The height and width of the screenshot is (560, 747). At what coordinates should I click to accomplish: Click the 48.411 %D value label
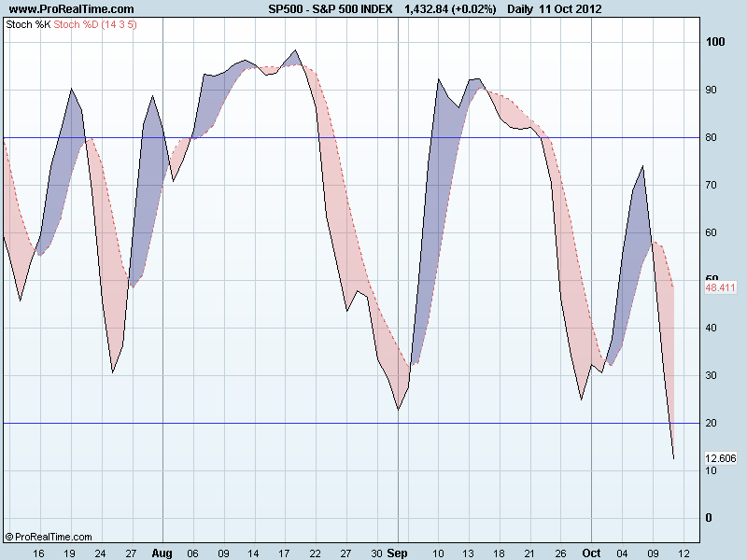point(720,287)
